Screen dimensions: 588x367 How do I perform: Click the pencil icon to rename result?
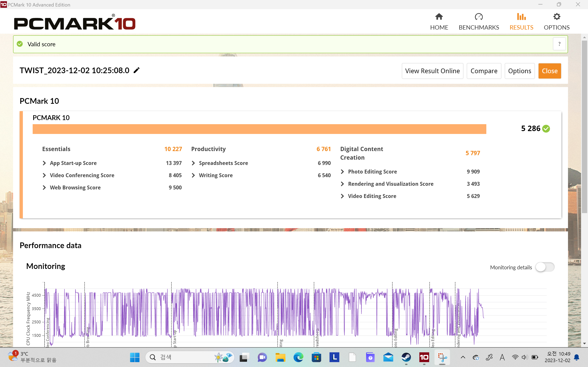point(137,70)
